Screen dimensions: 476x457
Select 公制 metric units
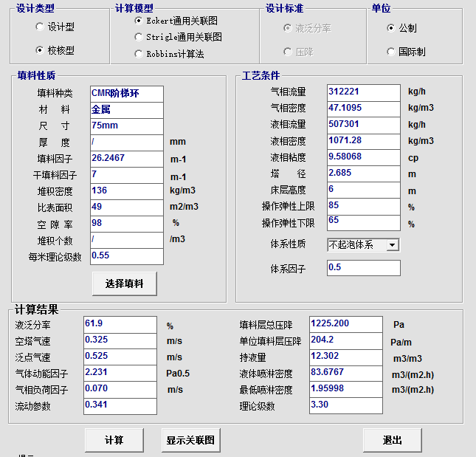coord(391,28)
